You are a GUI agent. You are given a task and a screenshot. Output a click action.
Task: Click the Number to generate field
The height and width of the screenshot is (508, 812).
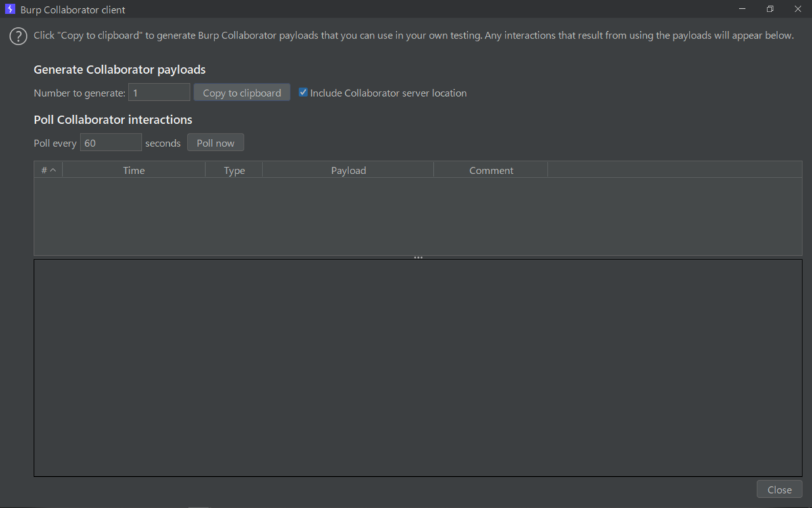pyautogui.click(x=159, y=93)
